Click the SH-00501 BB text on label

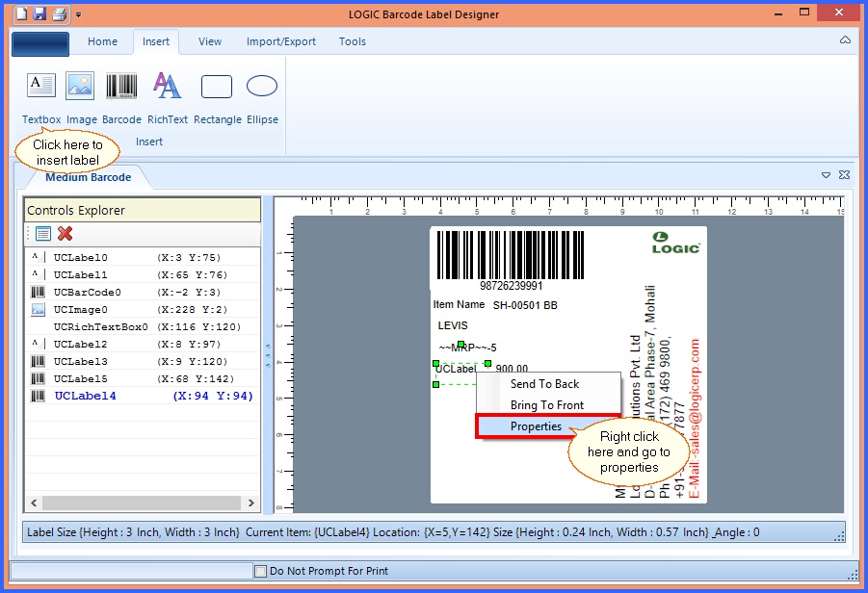[525, 305]
